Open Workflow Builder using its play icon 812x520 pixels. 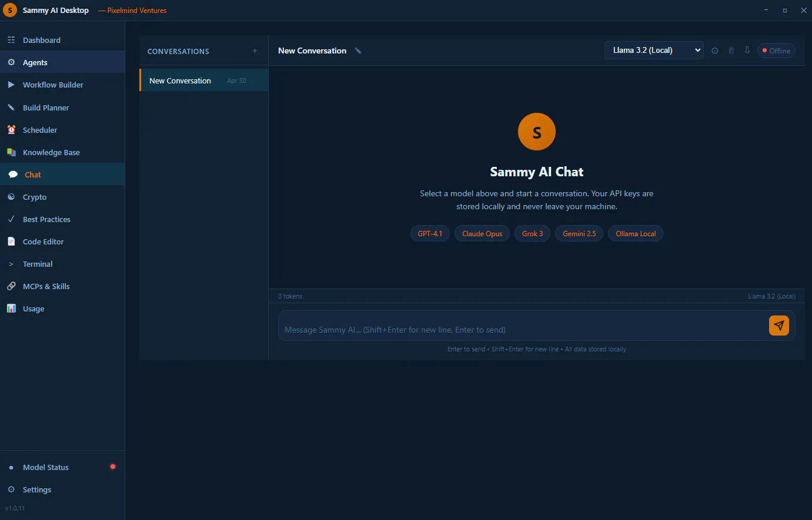tap(11, 85)
